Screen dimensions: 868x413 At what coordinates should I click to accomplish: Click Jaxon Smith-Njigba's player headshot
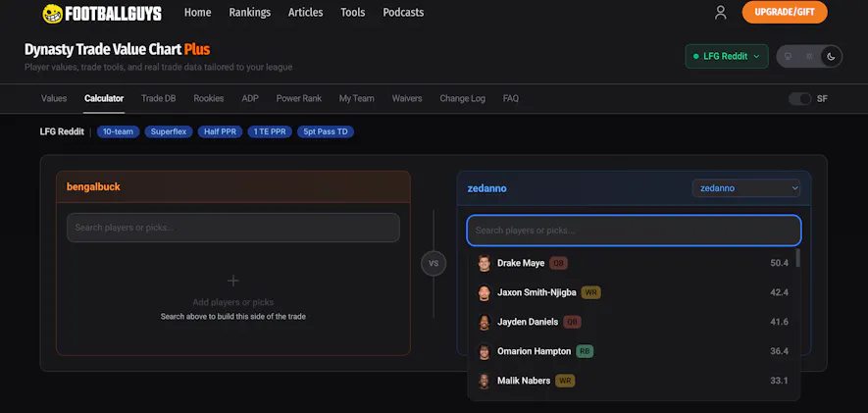485,293
